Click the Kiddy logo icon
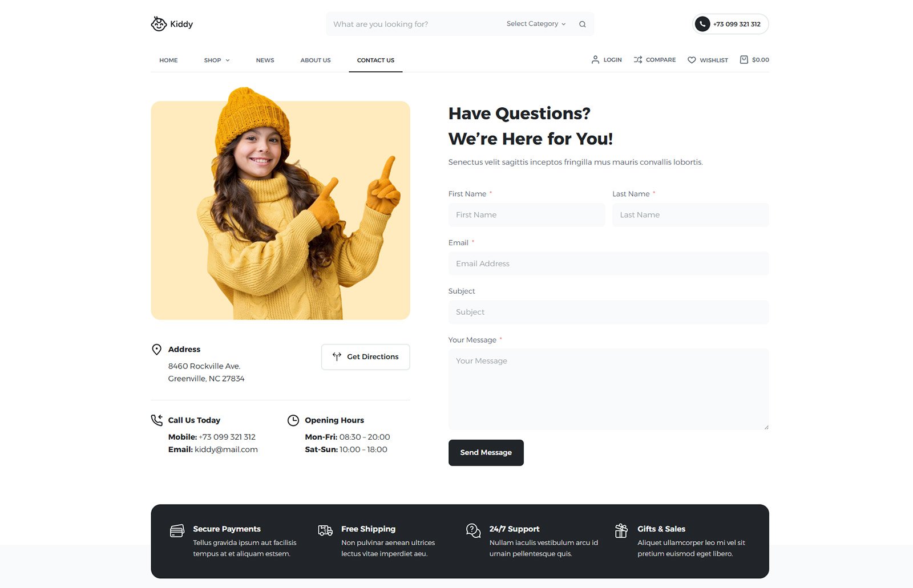 [159, 24]
